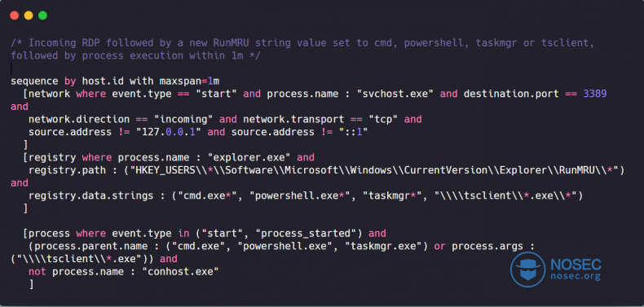Click the "explorer.exe" string
The width and height of the screenshot is (644, 307).
(x=249, y=157)
